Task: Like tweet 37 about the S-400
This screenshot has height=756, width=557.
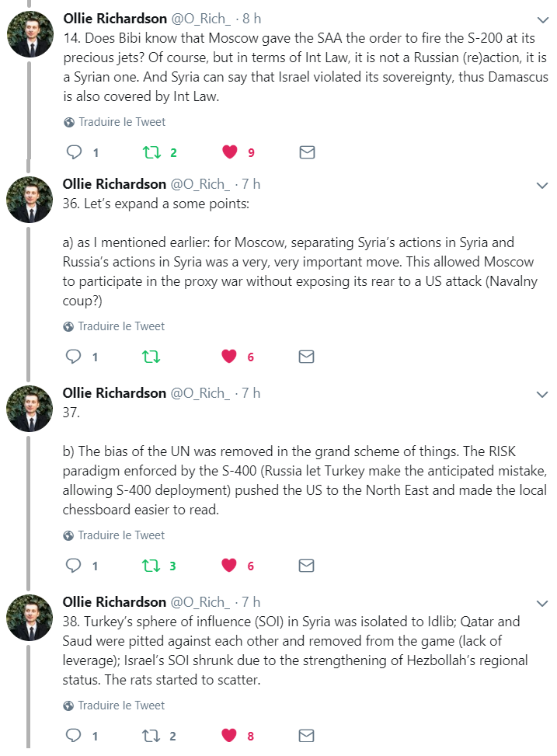Action: point(229,566)
